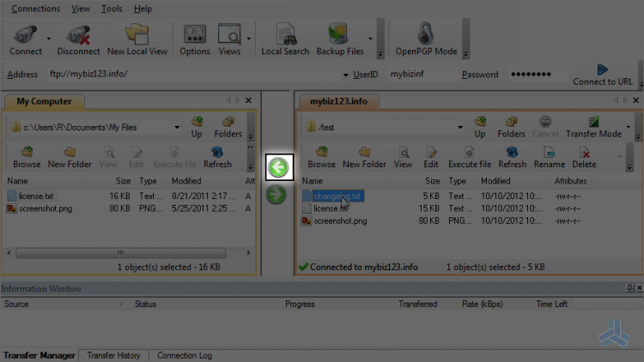Expand the Address URL dropdown
The image size is (644, 362).
(345, 75)
